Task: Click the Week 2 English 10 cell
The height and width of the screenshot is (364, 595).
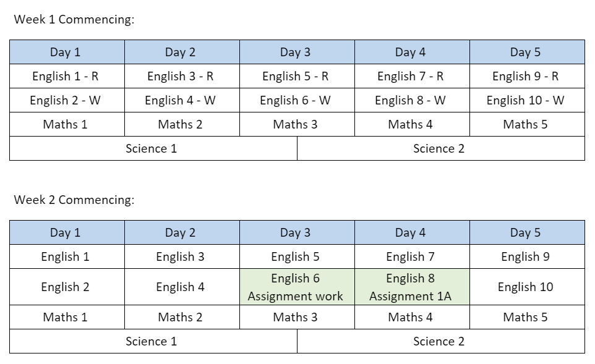Action: [527, 287]
